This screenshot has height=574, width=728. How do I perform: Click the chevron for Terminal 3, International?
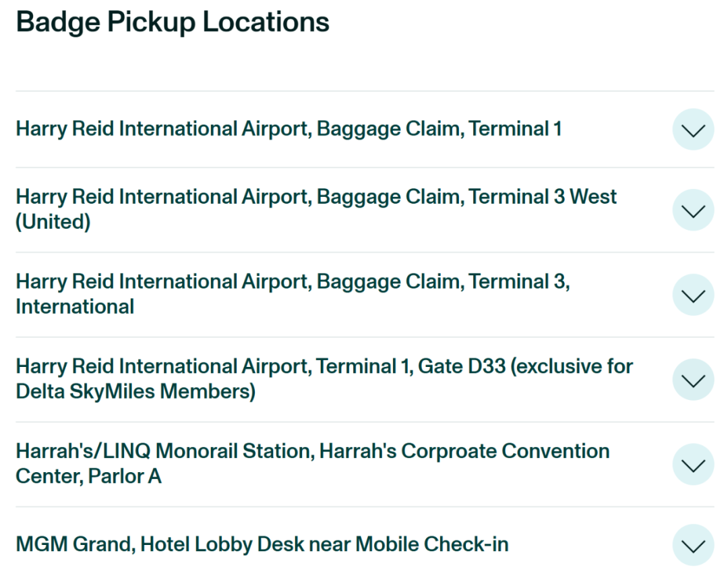(x=693, y=295)
